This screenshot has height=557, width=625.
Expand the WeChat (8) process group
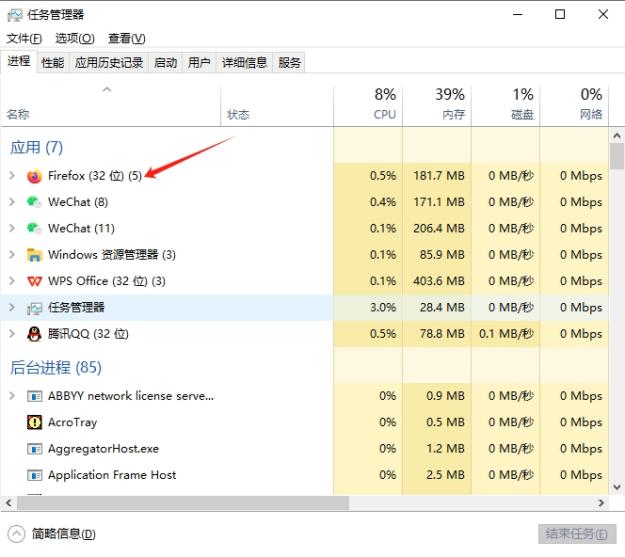point(12,202)
